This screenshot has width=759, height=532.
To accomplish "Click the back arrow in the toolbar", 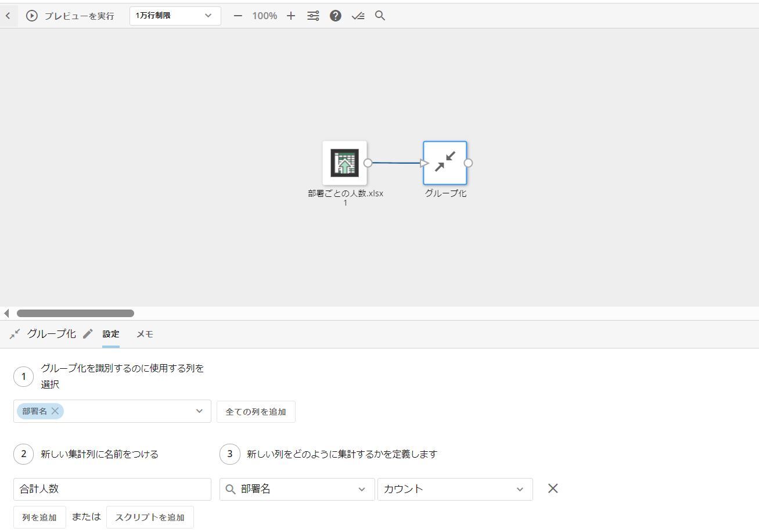I will tap(8, 16).
